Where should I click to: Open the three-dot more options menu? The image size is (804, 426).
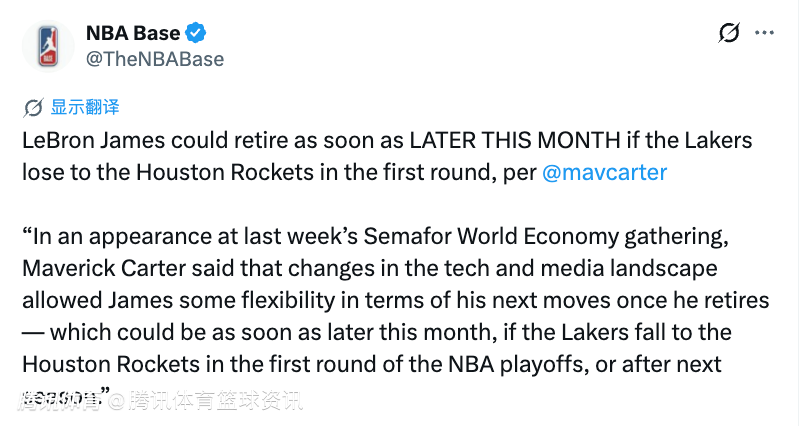click(x=765, y=33)
